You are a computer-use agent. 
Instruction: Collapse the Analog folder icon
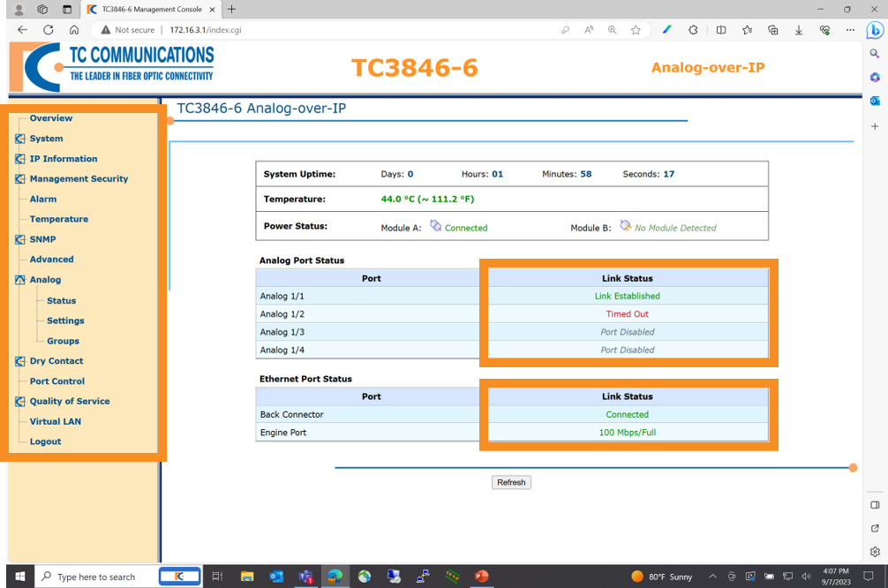pos(19,279)
